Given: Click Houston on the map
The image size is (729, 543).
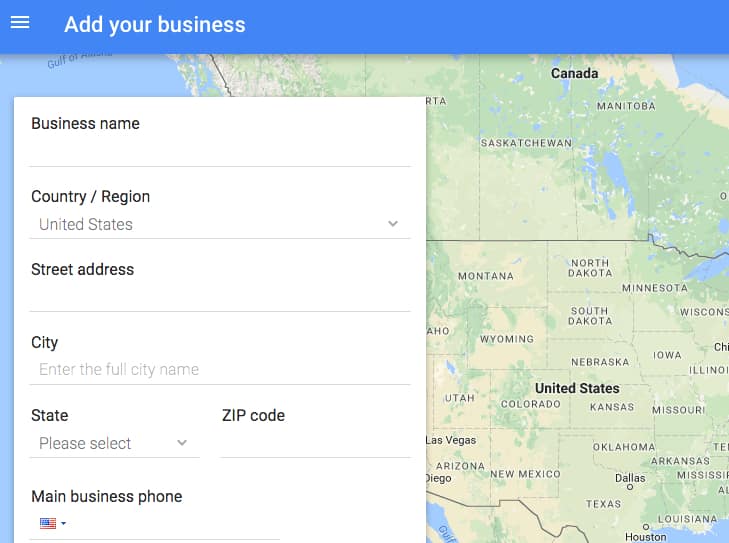Looking at the screenshot, I should click(x=645, y=536).
